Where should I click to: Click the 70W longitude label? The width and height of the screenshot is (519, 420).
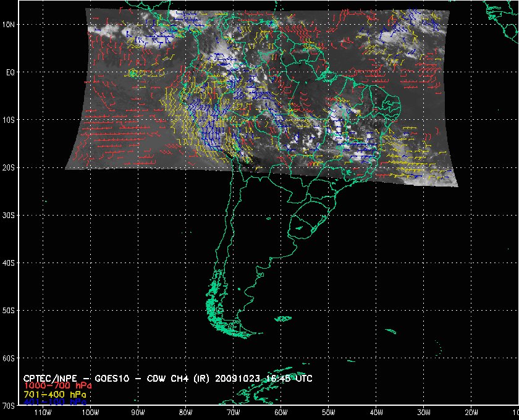point(234,413)
